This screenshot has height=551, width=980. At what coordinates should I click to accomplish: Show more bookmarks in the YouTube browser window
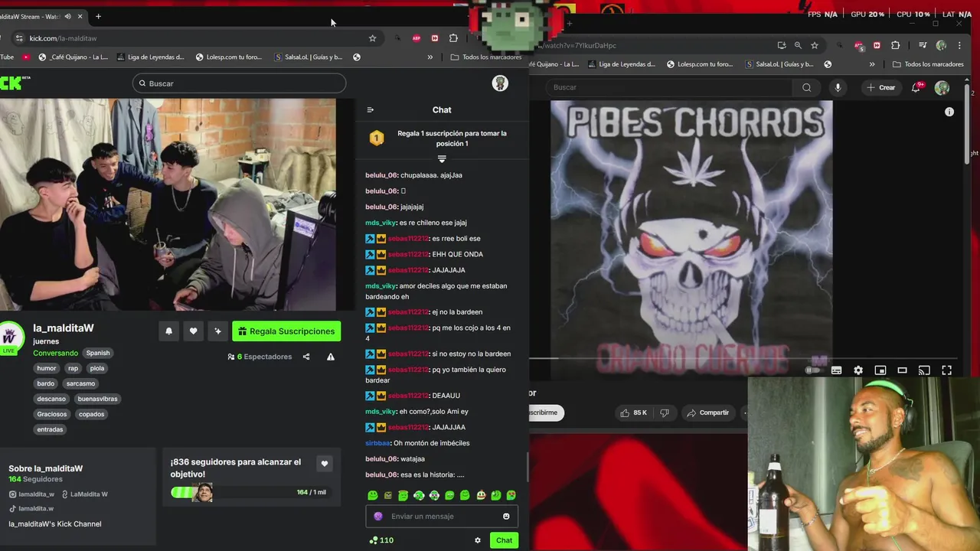pyautogui.click(x=872, y=64)
